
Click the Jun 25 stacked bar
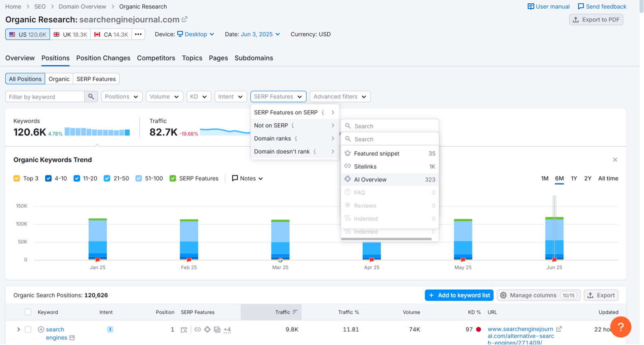click(x=554, y=238)
